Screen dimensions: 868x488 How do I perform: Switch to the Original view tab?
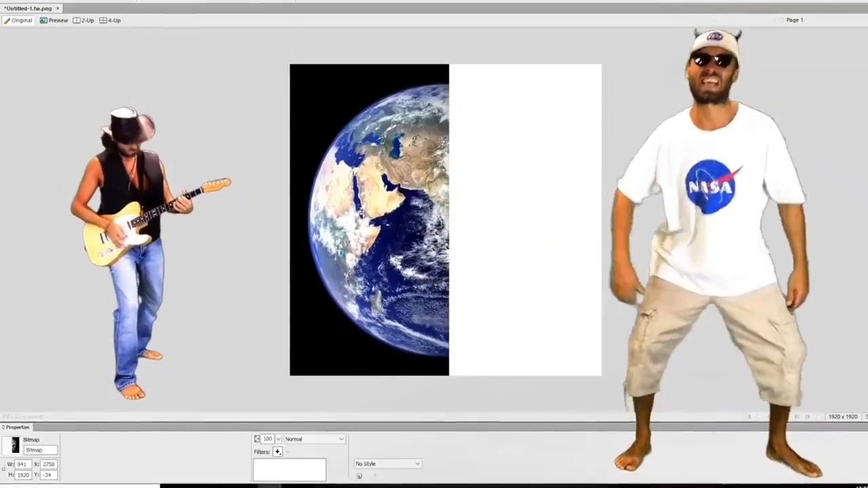coord(18,20)
